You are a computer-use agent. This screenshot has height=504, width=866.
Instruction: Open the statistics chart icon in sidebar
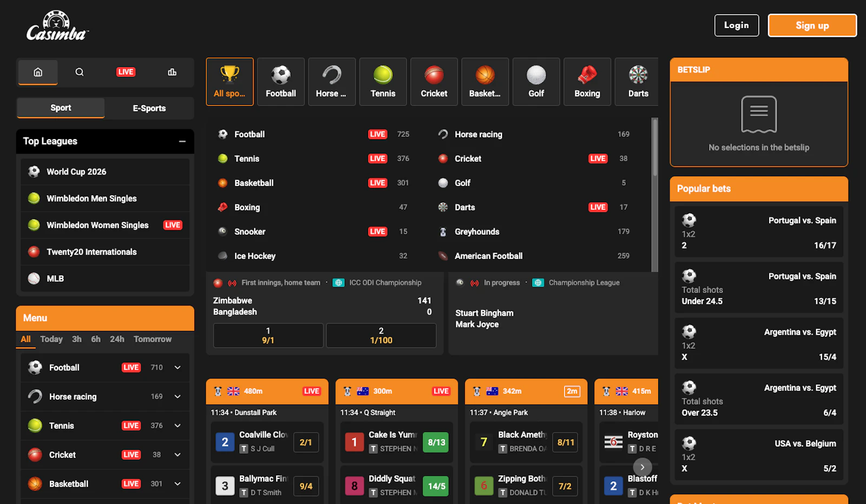tap(172, 72)
